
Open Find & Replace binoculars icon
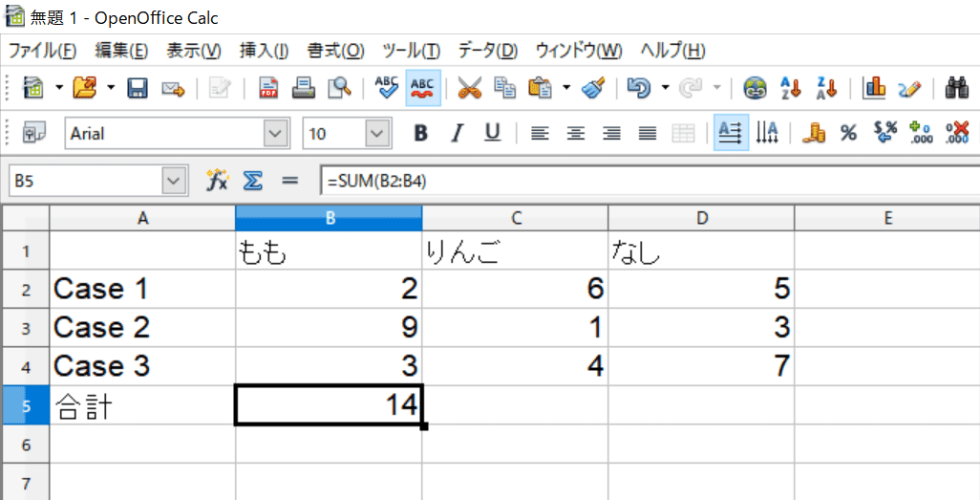click(957, 88)
